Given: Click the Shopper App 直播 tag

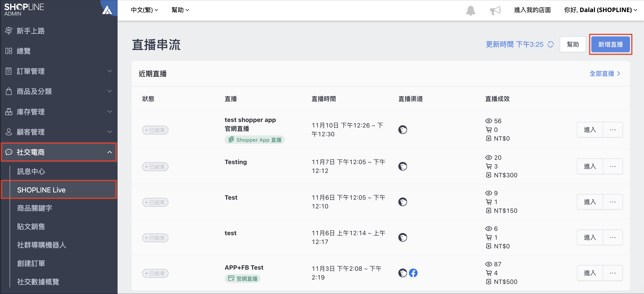Looking at the screenshot, I should pos(254,140).
